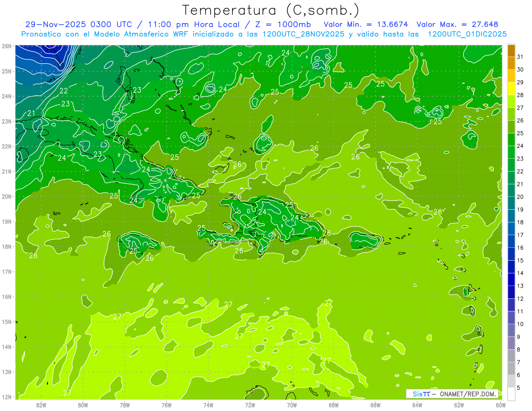Click latitude axis label "26N"
Viewport: 532px width, 411px height.
6,46
